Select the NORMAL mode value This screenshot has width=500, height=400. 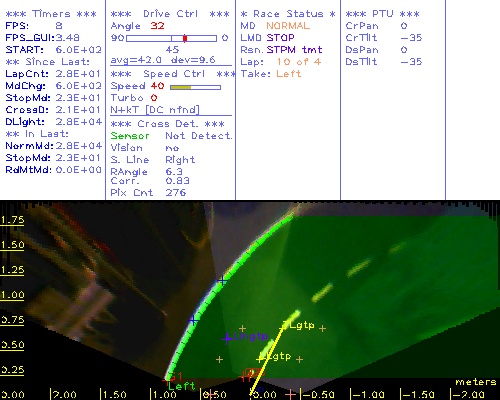(x=288, y=26)
